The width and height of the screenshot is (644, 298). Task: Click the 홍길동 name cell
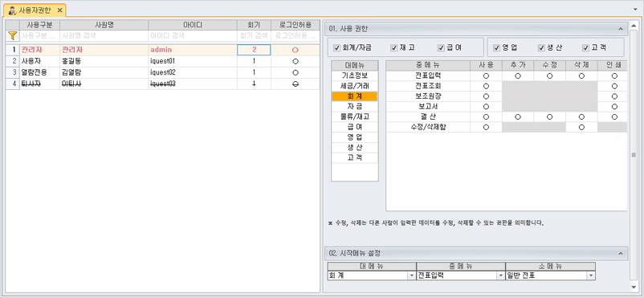coord(104,61)
